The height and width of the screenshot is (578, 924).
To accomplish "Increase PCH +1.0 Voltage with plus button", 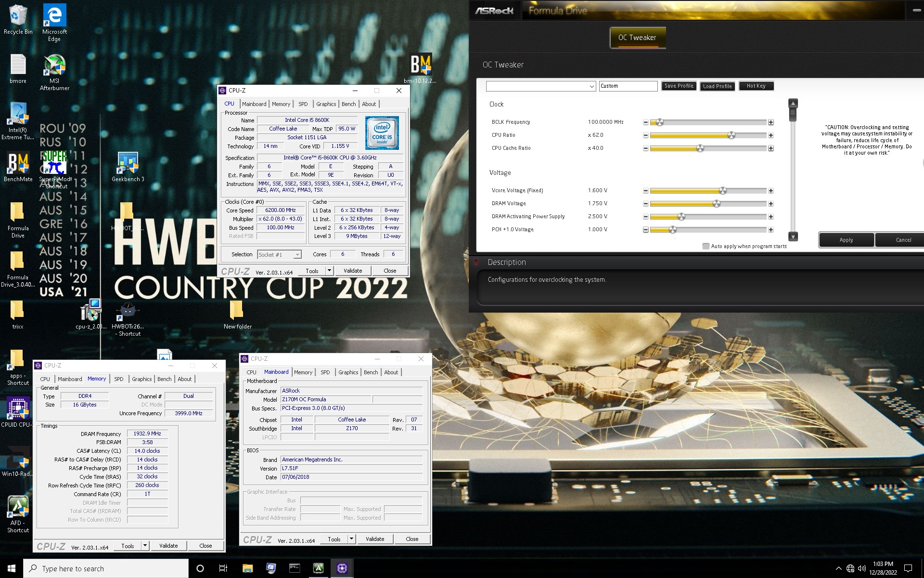I will pyautogui.click(x=771, y=230).
